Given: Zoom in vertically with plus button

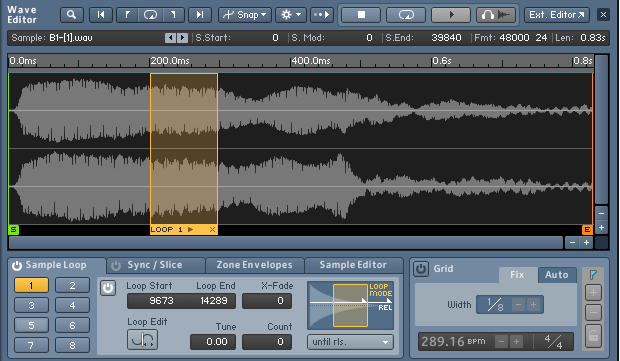Looking at the screenshot, I should (x=601, y=228).
